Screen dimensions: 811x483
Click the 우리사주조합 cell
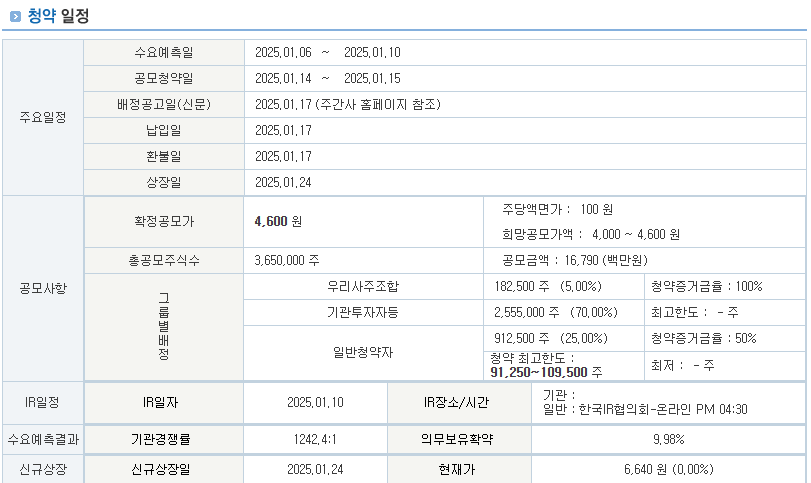[363, 286]
